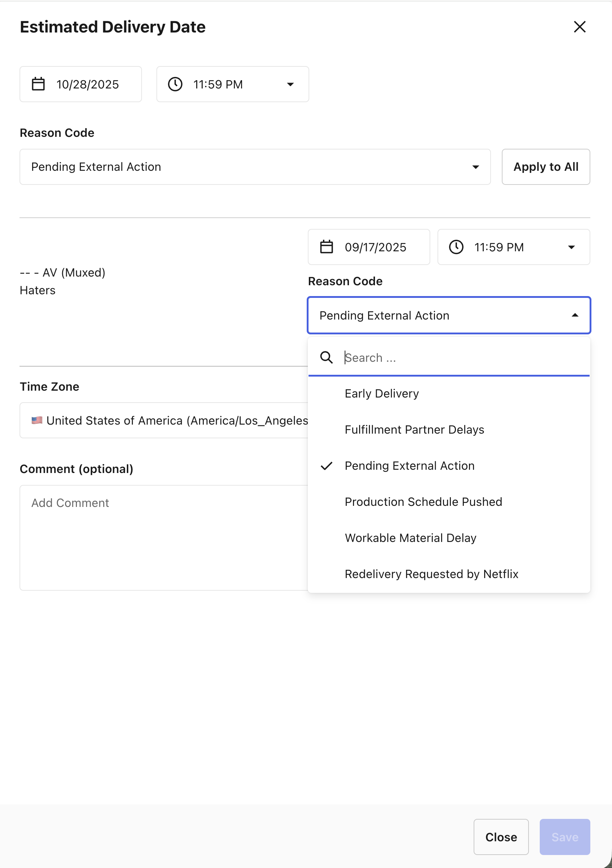
Task: Click the magnifying glass search icon
Action: coord(327,357)
